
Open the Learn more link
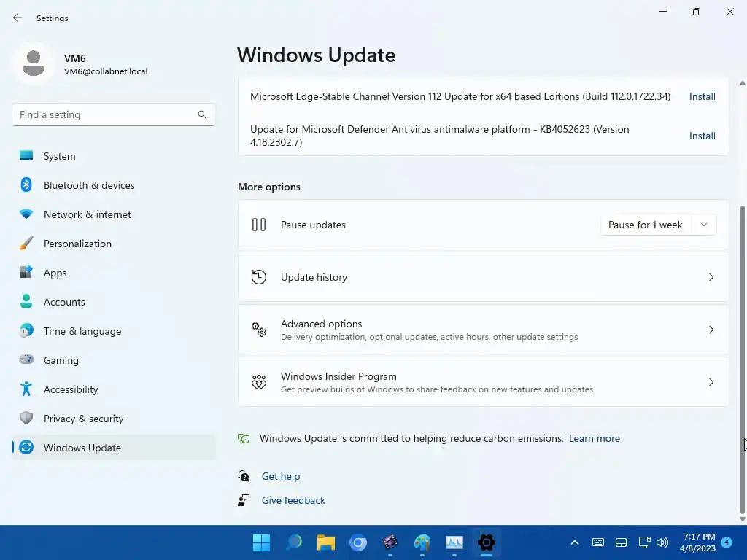click(594, 438)
